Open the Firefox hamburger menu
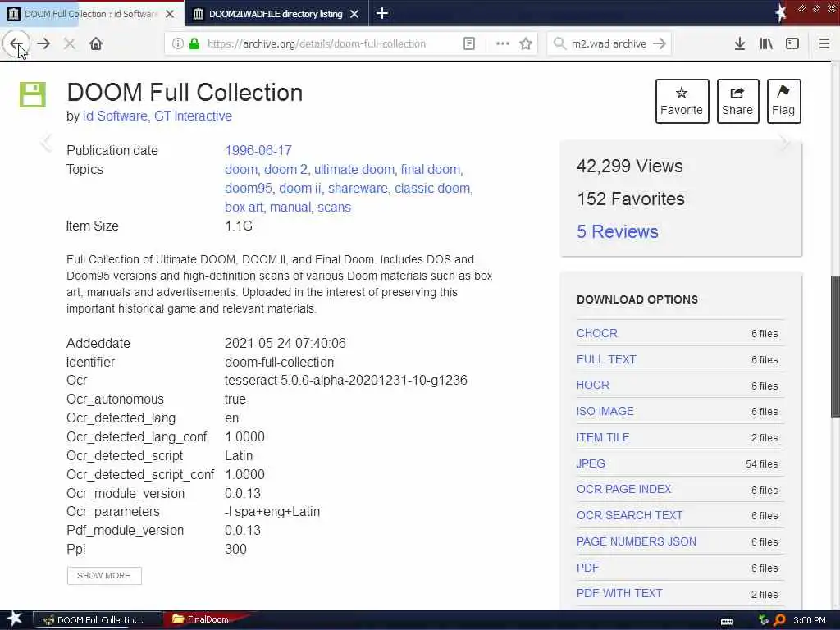Image resolution: width=840 pixels, height=630 pixels. 824,44
